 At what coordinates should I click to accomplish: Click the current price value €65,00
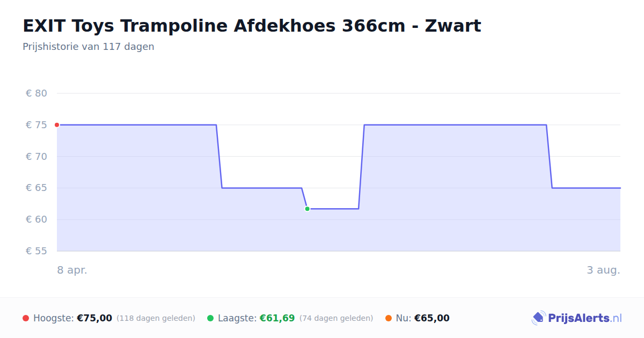432,318
